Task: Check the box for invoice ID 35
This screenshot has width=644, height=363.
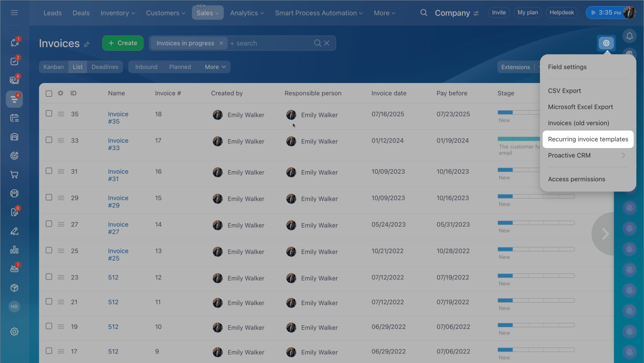Action: pyautogui.click(x=49, y=114)
